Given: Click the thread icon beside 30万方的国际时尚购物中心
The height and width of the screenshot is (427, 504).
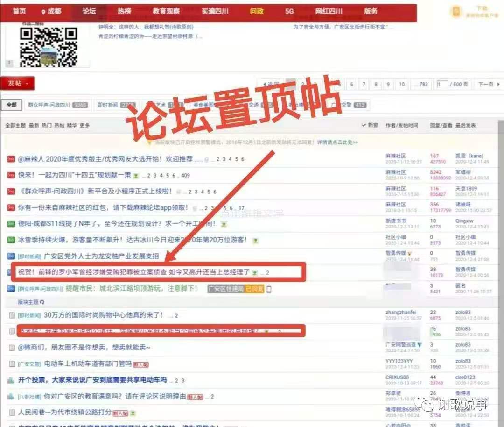Looking at the screenshot, I should click(x=12, y=315).
